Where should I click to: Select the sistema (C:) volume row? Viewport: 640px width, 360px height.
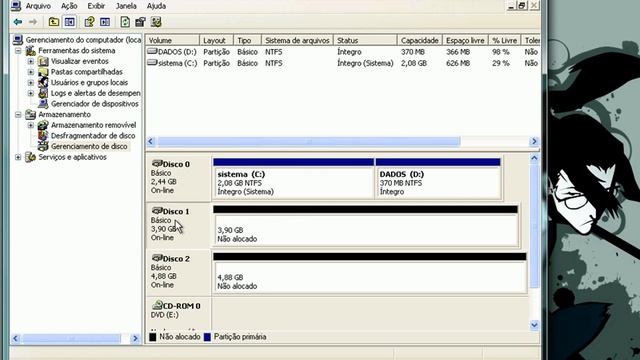tap(343, 63)
